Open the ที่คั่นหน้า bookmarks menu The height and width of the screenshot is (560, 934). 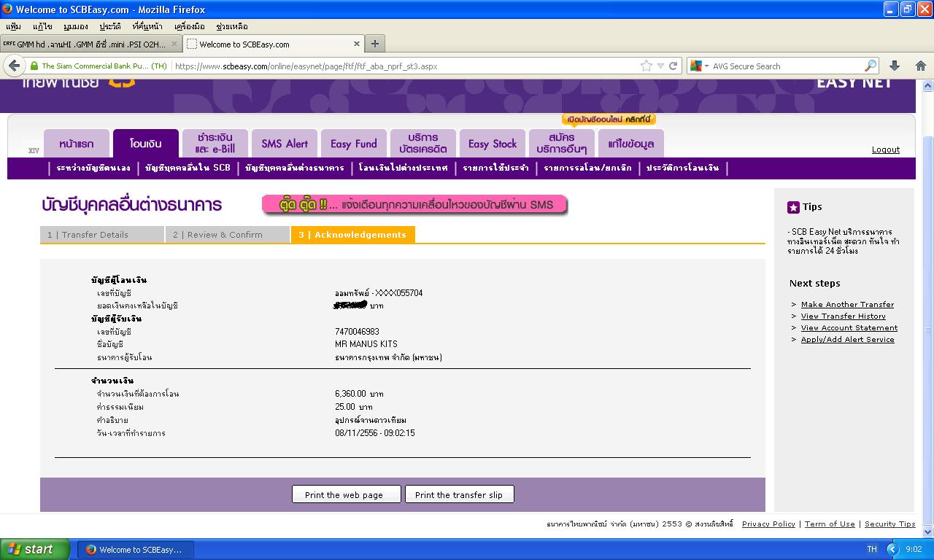click(x=148, y=26)
